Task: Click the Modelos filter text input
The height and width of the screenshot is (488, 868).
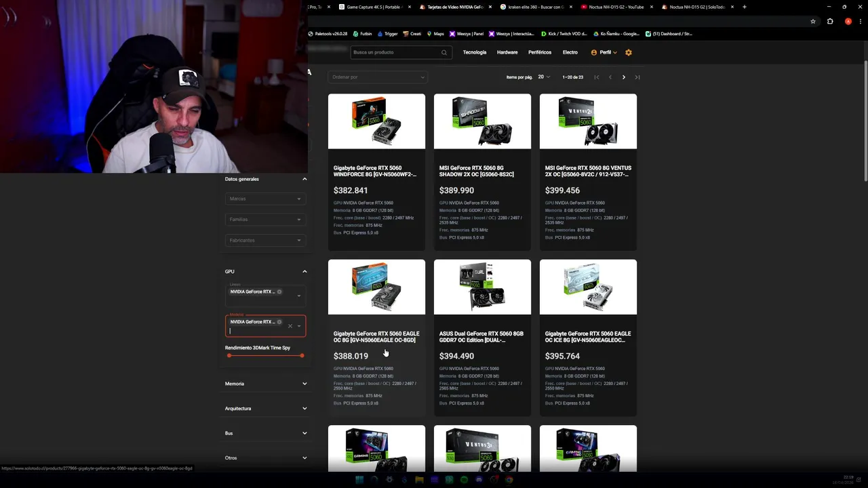Action: 258,331
